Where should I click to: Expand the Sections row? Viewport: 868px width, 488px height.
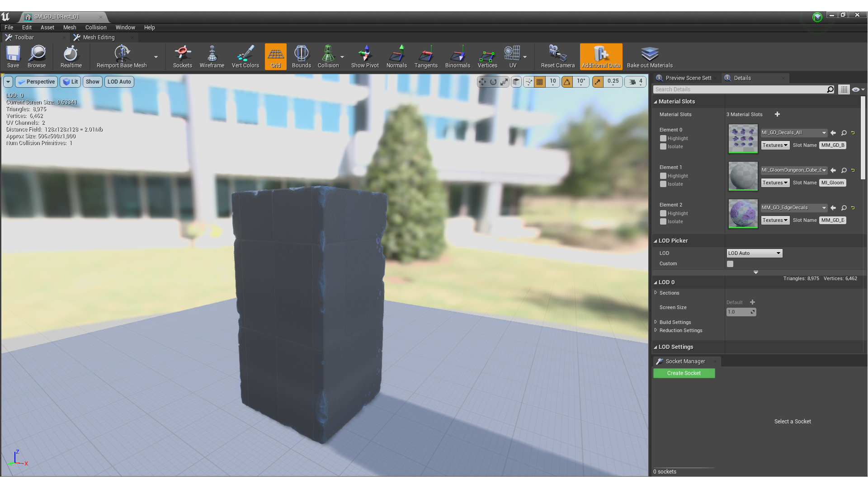656,293
